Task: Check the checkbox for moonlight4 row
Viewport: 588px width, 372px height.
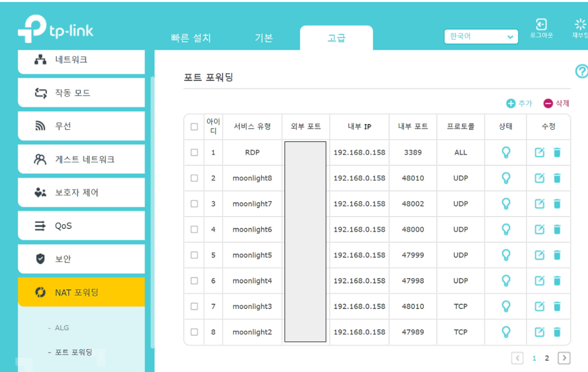Action: coord(194,281)
